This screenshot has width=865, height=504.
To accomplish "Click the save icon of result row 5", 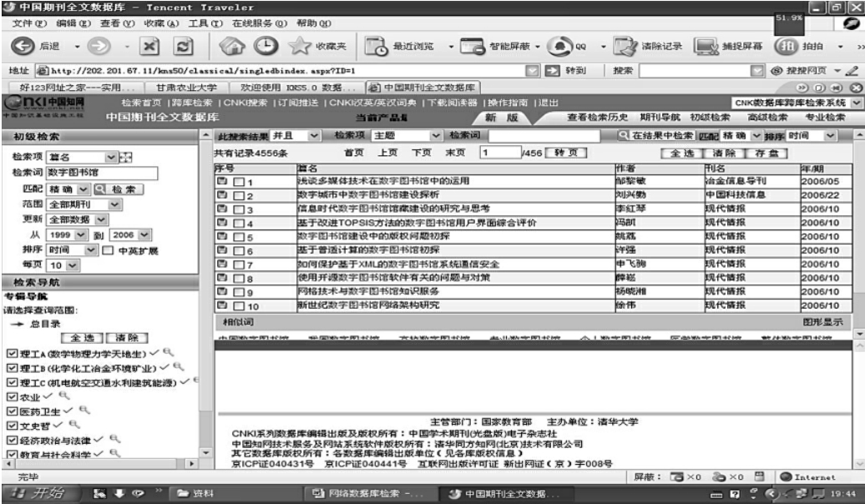I will pos(222,236).
